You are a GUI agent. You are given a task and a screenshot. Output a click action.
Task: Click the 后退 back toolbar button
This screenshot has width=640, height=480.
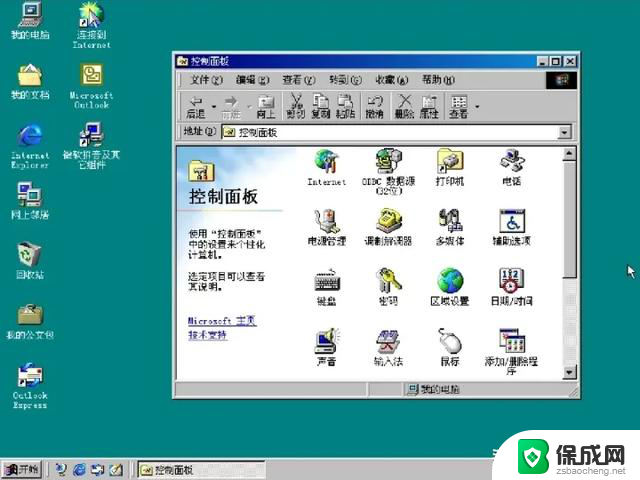click(x=196, y=107)
